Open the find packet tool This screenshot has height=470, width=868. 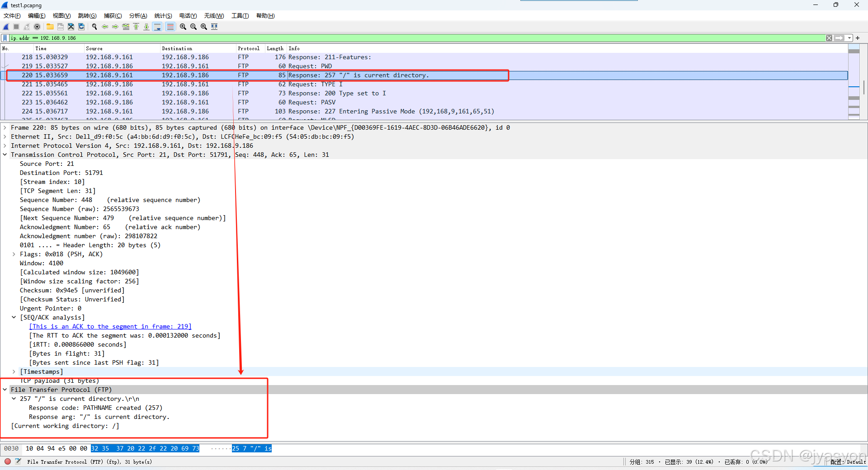point(94,27)
